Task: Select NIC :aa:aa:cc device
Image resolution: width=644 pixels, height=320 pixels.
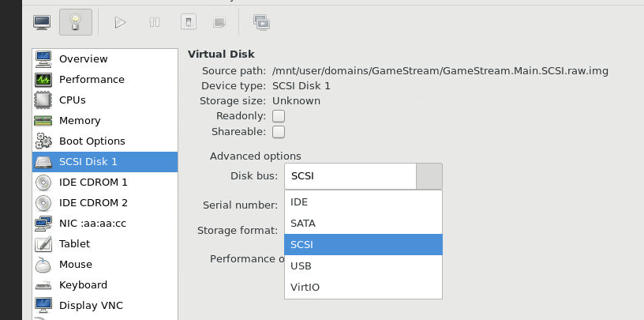Action: click(105, 224)
